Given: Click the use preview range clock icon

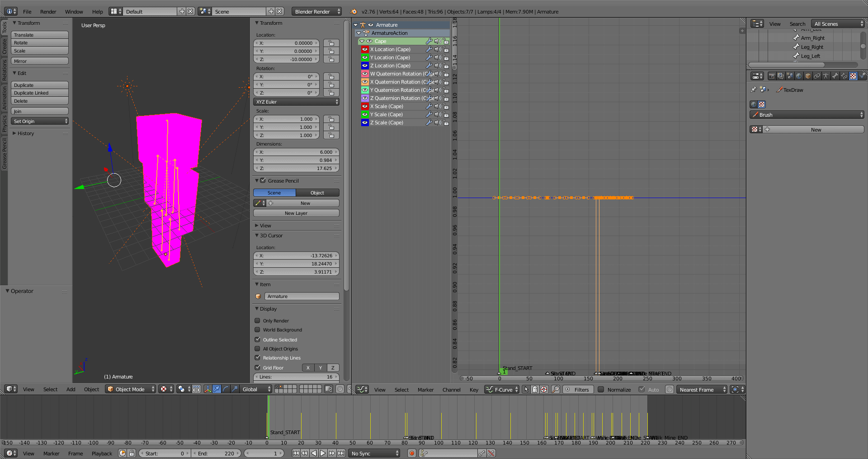Looking at the screenshot, I should coord(123,453).
